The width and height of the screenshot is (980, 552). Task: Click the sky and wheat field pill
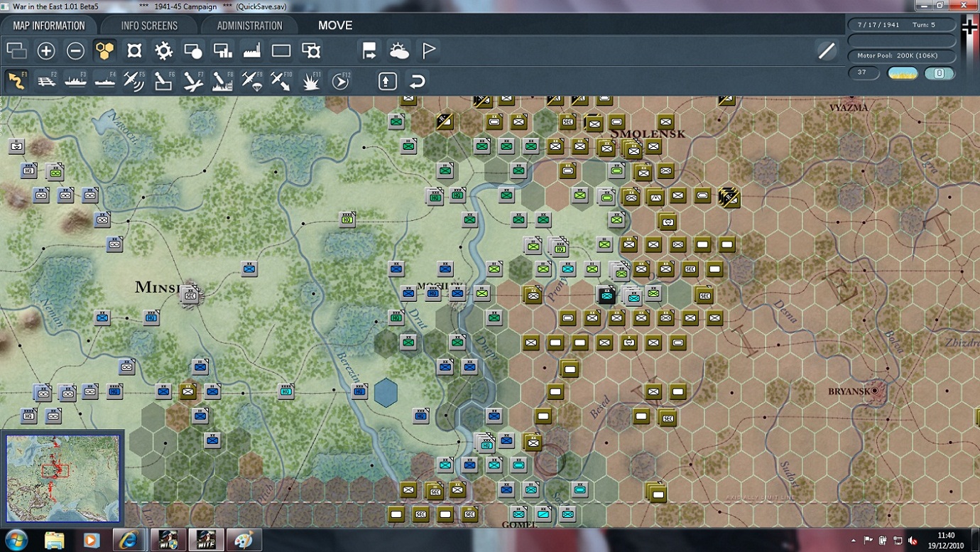pyautogui.click(x=902, y=72)
